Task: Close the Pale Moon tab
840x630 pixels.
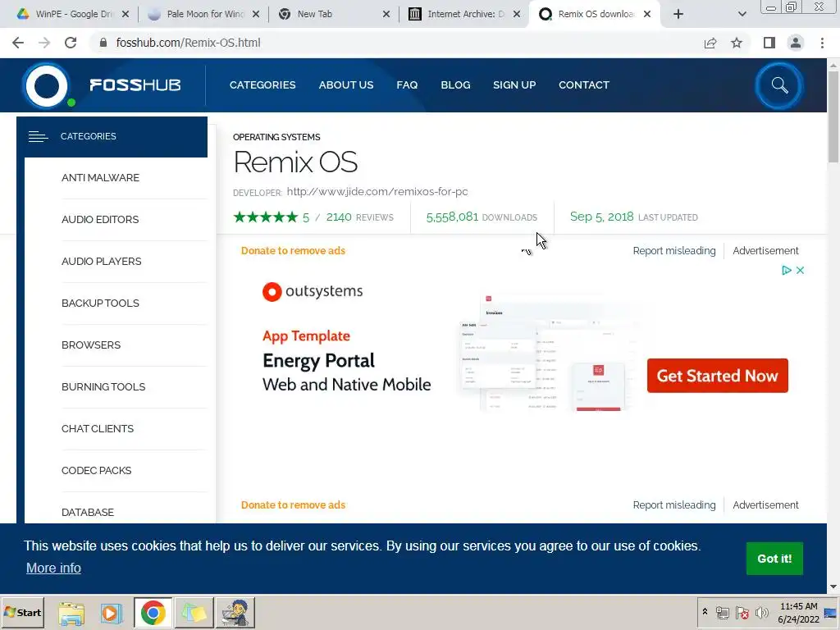Action: 256,15
